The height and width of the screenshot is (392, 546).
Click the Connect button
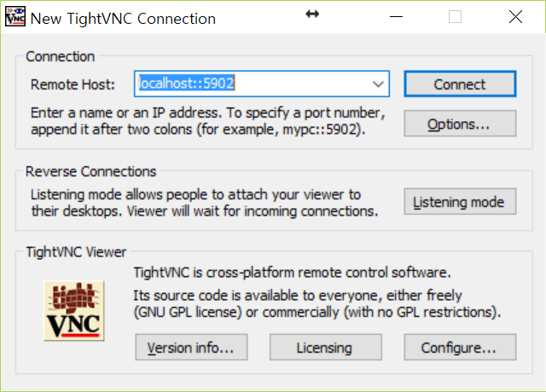460,84
